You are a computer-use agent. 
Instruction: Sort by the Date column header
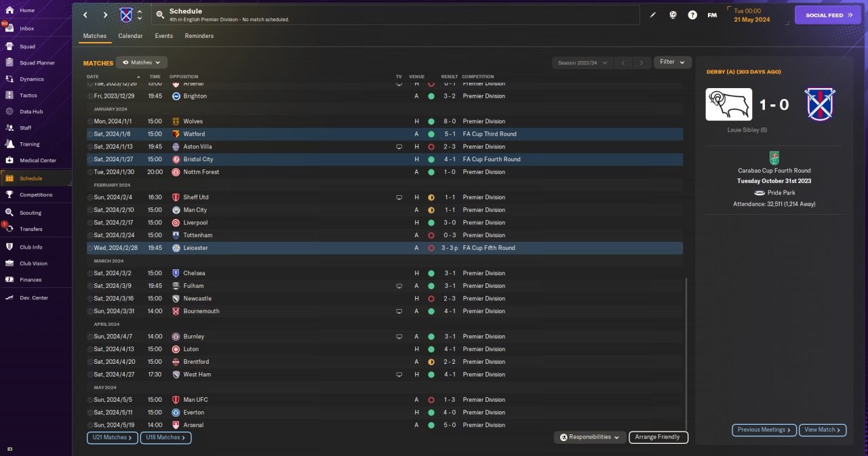tap(93, 77)
